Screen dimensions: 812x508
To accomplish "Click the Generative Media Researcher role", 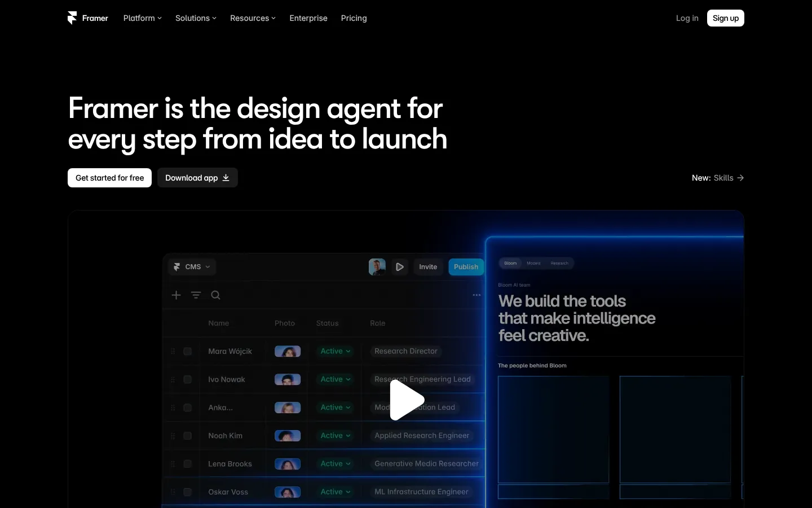I will coord(426,464).
